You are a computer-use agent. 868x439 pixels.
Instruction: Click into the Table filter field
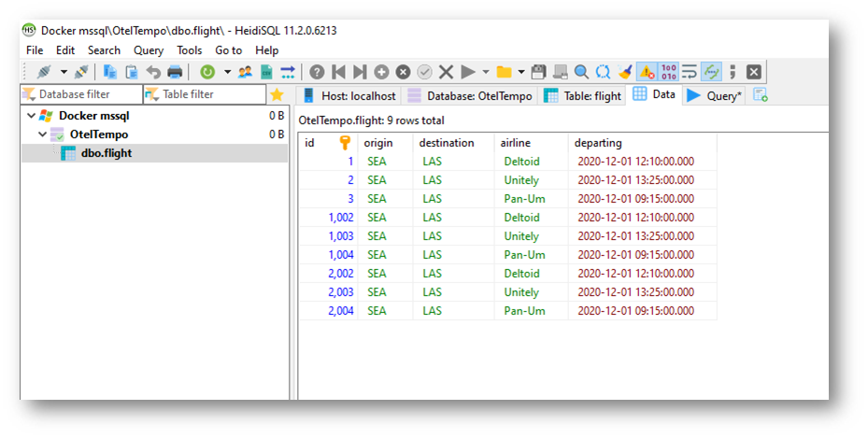pyautogui.click(x=205, y=94)
